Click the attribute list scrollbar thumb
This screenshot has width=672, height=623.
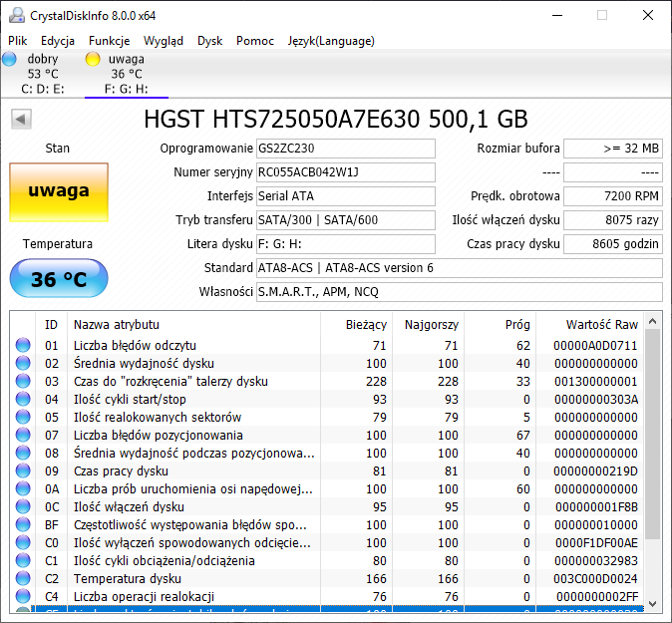point(653,434)
